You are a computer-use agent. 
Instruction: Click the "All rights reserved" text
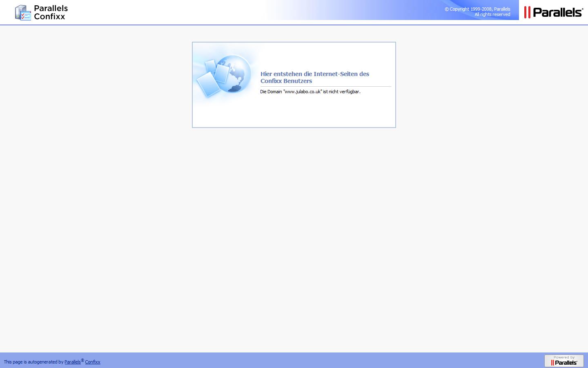[492, 14]
